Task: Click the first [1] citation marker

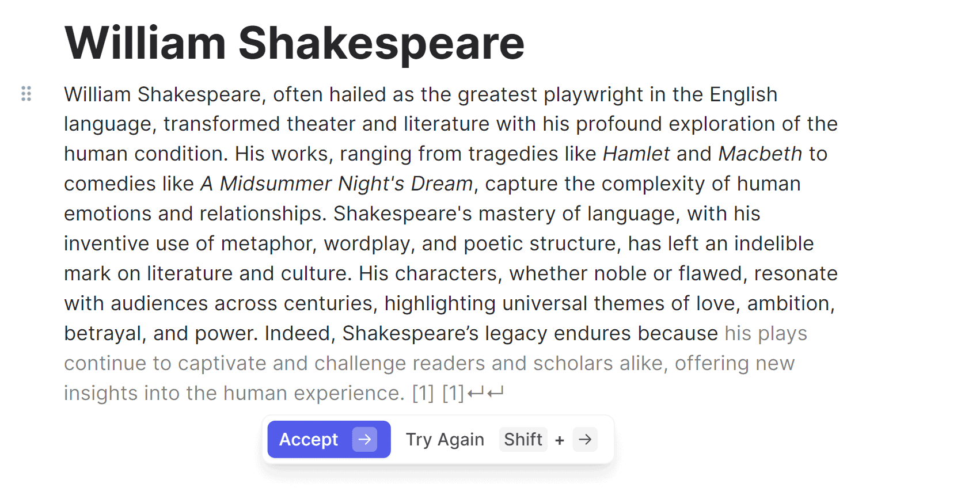Action: coord(423,394)
